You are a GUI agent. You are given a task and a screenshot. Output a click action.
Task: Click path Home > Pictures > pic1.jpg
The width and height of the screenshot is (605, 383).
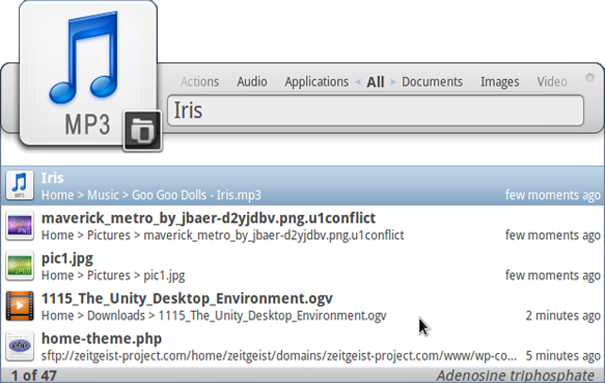[113, 275]
